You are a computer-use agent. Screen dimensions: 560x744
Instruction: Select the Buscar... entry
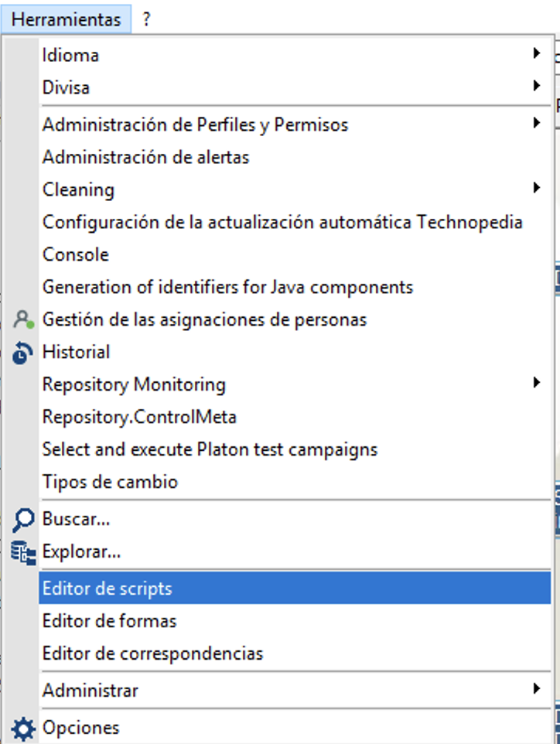click(295, 519)
